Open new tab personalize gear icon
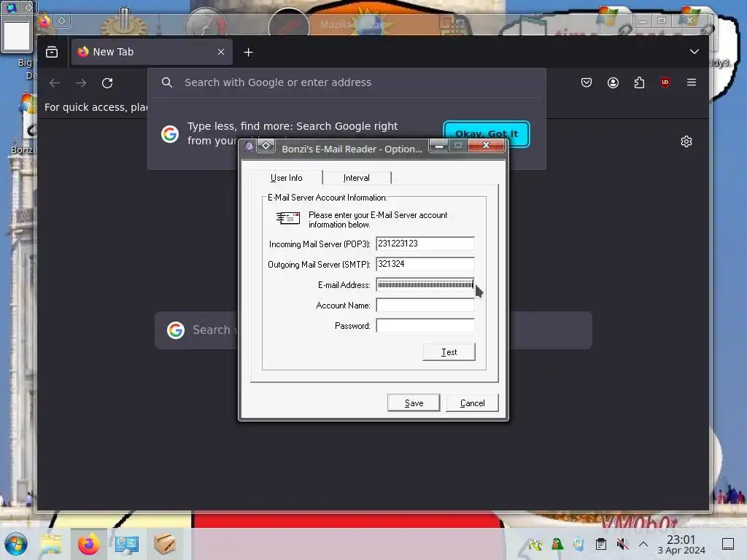Viewport: 747px width, 560px height. [686, 141]
